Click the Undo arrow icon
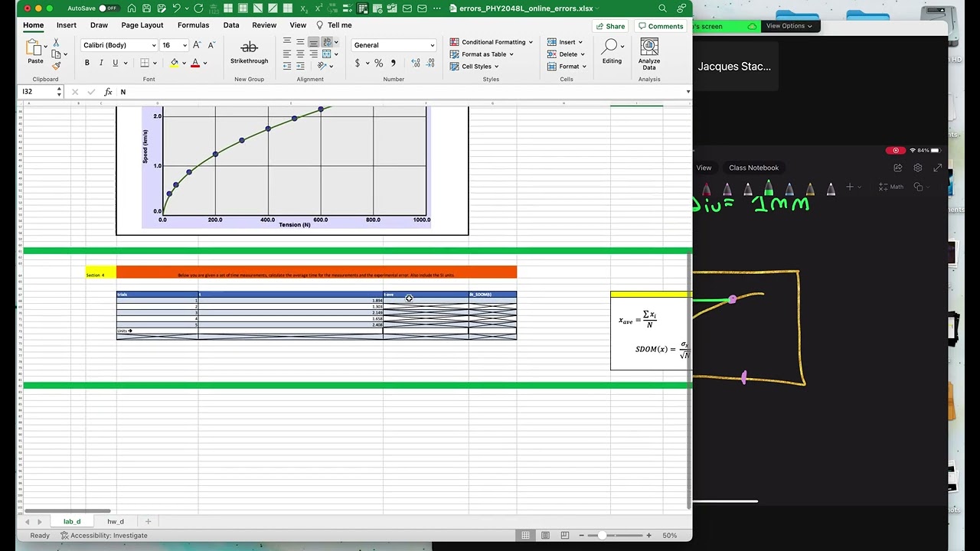The width and height of the screenshot is (980, 551). (176, 8)
